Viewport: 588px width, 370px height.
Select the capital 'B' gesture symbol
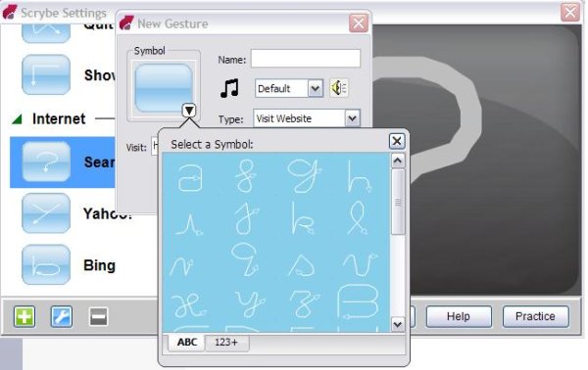click(x=358, y=301)
